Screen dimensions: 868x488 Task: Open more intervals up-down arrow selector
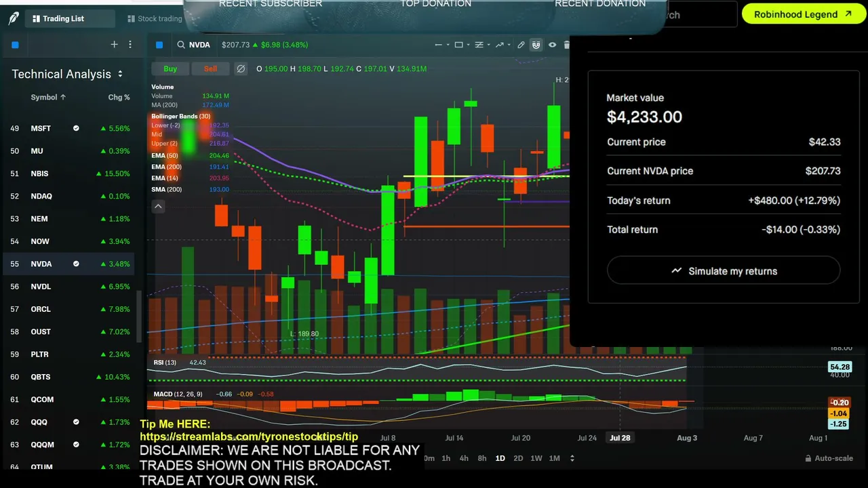tap(572, 458)
